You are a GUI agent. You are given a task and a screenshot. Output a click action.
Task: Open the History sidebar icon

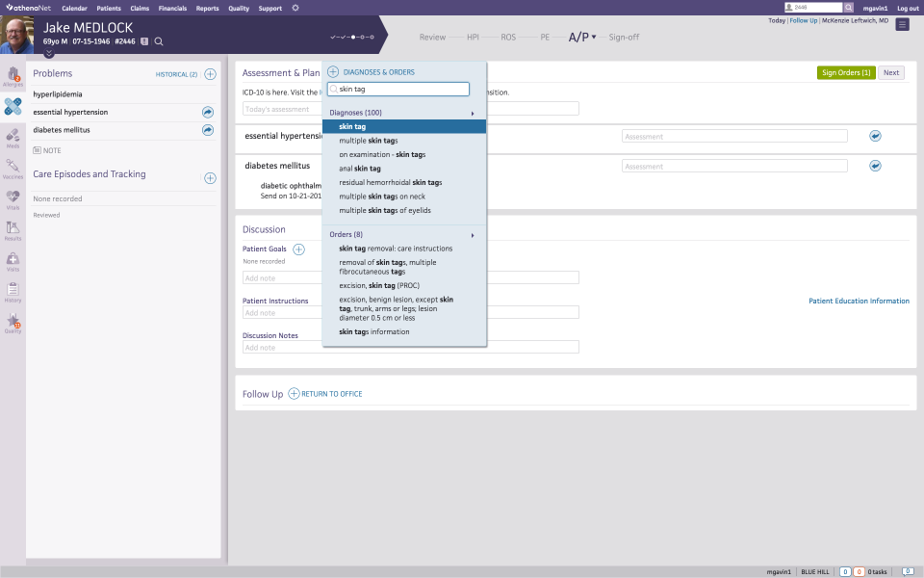[13, 292]
